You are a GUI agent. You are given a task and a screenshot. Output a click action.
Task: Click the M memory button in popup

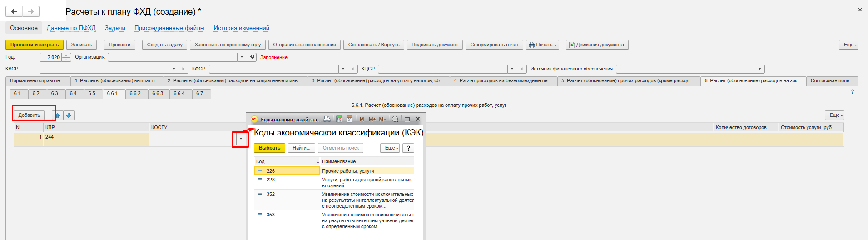(x=362, y=119)
